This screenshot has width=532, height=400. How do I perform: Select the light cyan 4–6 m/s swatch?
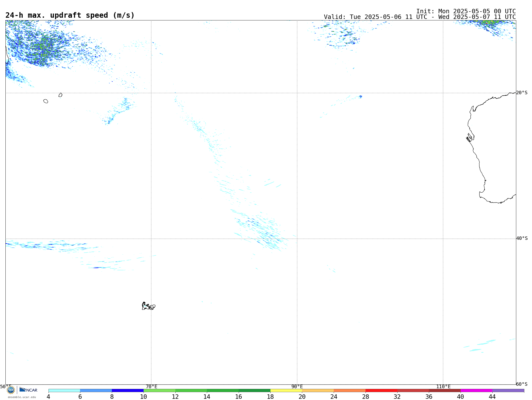(64, 391)
